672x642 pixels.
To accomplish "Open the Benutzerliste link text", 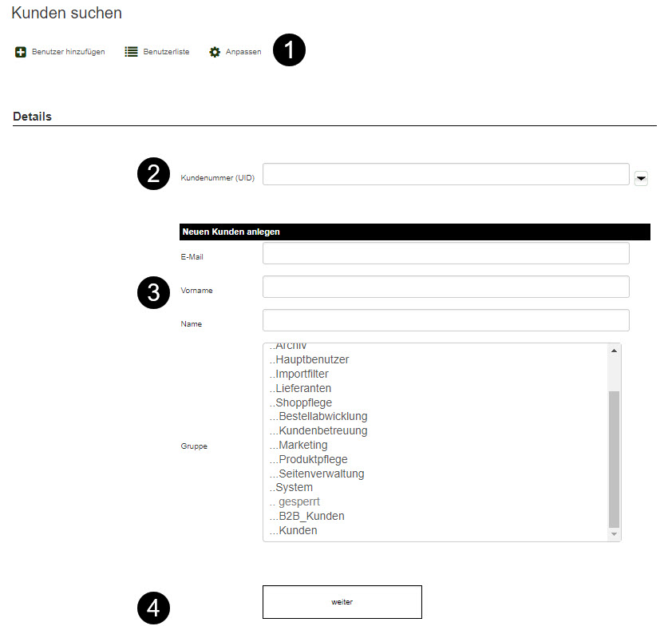I will [x=166, y=52].
